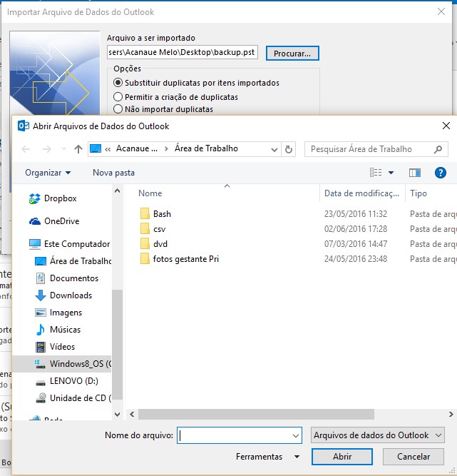The height and width of the screenshot is (476, 457).
Task: Click file list scroll left arrow
Action: [x=132, y=414]
